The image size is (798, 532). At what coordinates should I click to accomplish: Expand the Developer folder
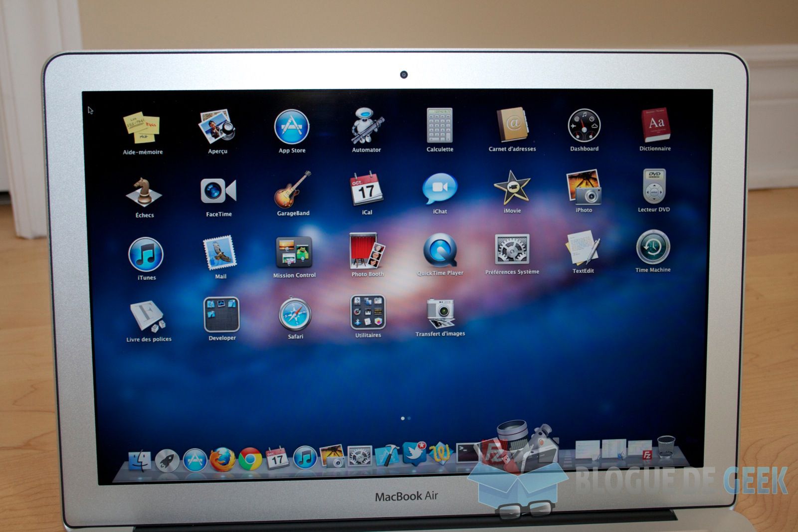221,315
